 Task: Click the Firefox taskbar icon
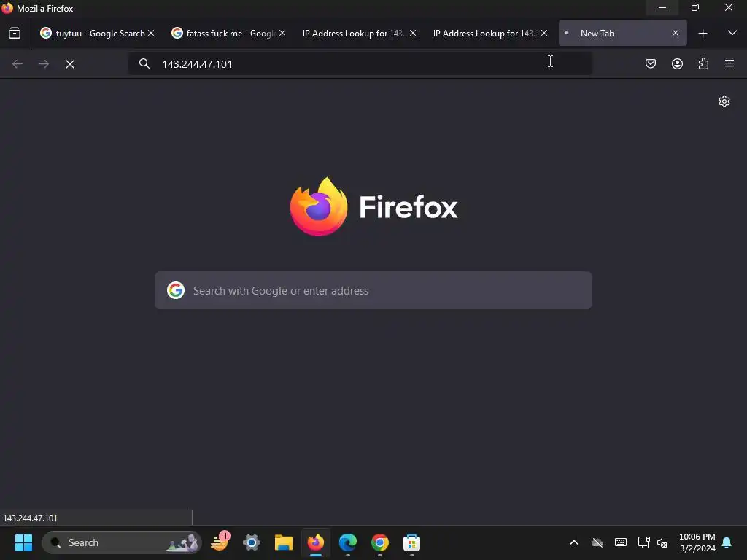coord(315,542)
